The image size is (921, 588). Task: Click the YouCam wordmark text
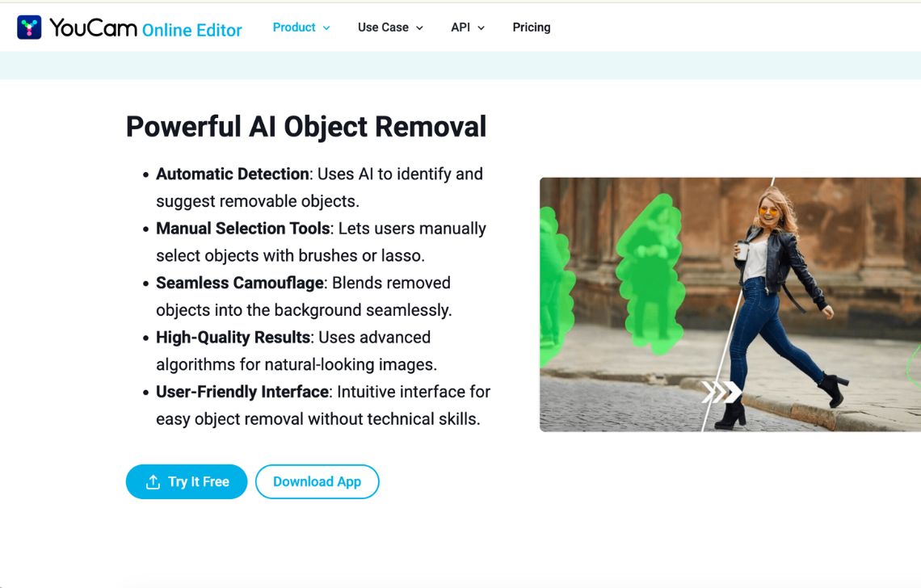[x=93, y=27]
